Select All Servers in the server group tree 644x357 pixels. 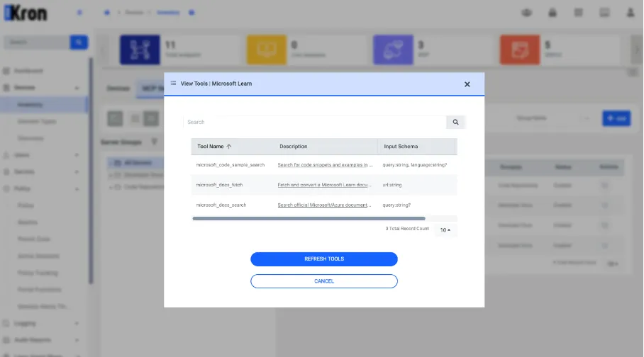point(137,163)
